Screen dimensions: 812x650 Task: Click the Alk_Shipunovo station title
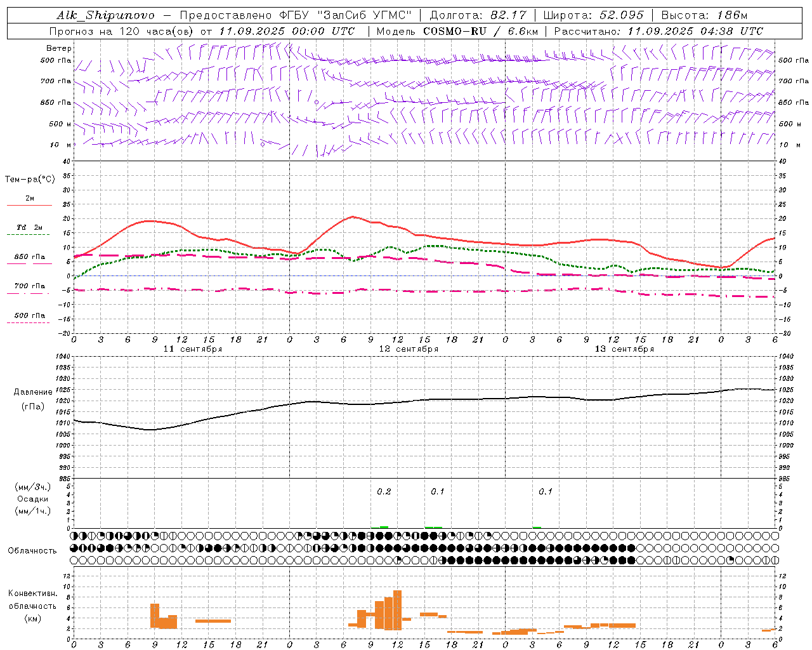coord(105,15)
